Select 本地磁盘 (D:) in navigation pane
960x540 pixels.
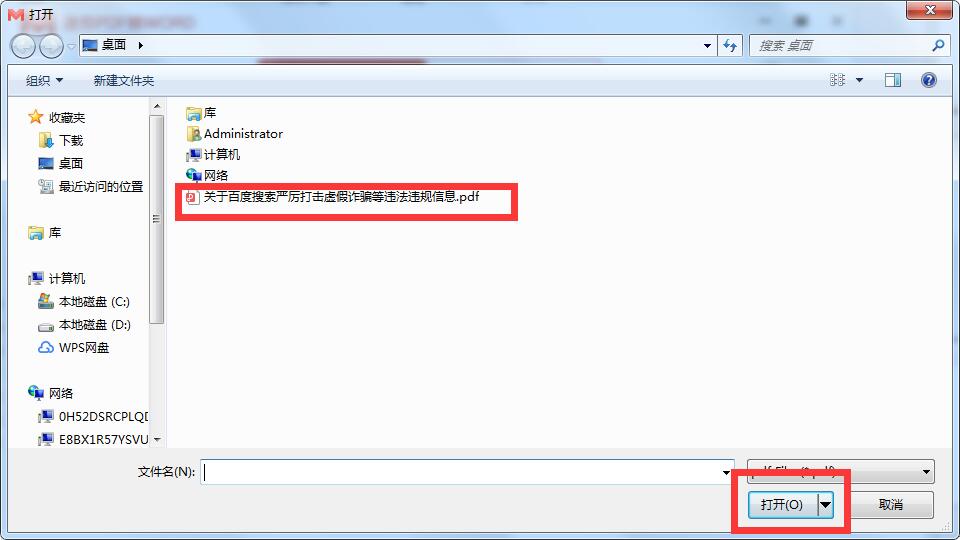[x=84, y=325]
